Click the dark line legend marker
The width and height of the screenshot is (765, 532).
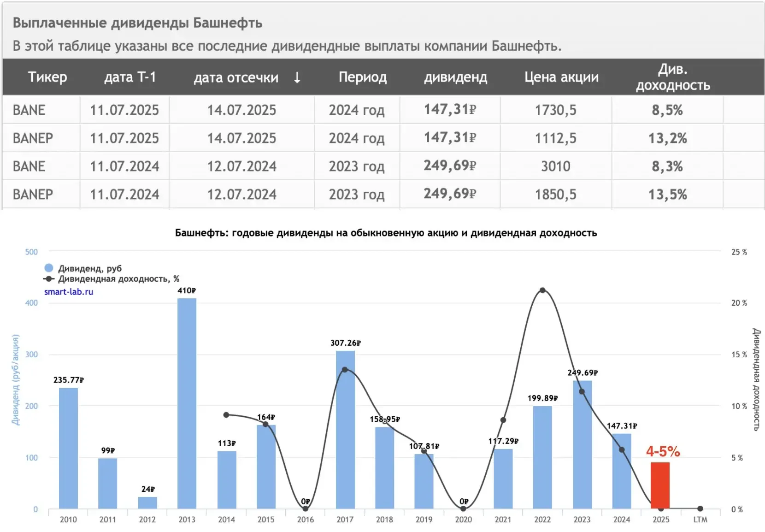pyautogui.click(x=49, y=279)
